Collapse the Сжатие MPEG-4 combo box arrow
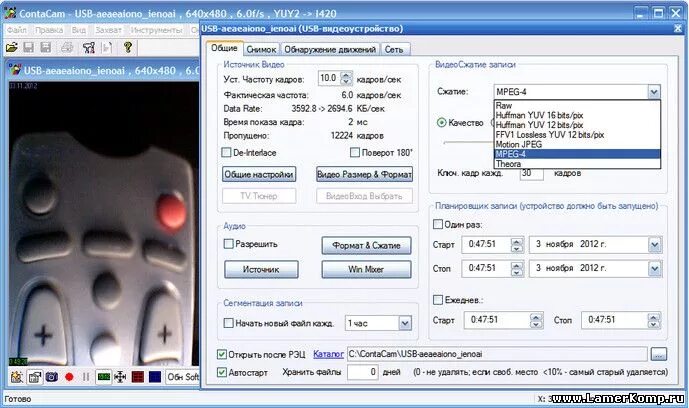This screenshot has width=689, height=408. [654, 92]
